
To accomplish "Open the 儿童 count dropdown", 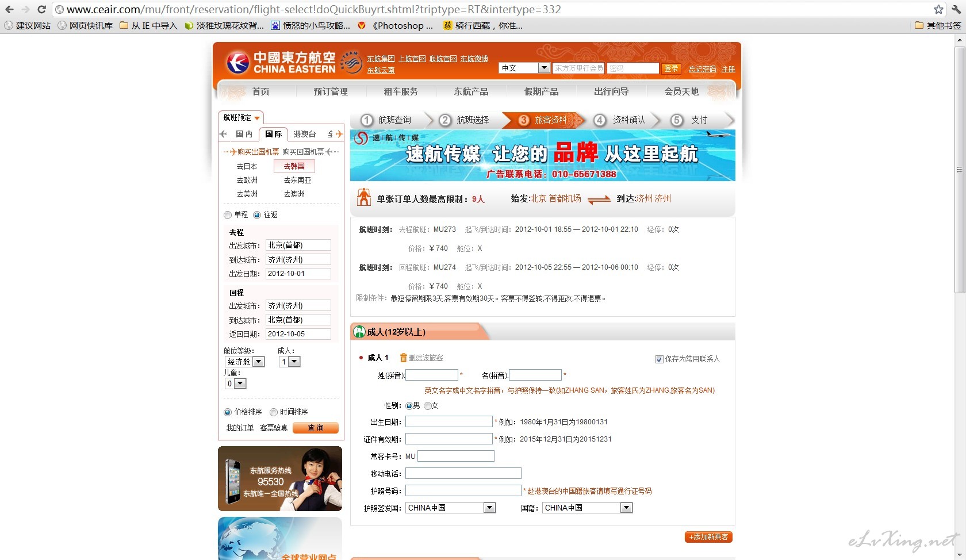I will click(x=236, y=383).
